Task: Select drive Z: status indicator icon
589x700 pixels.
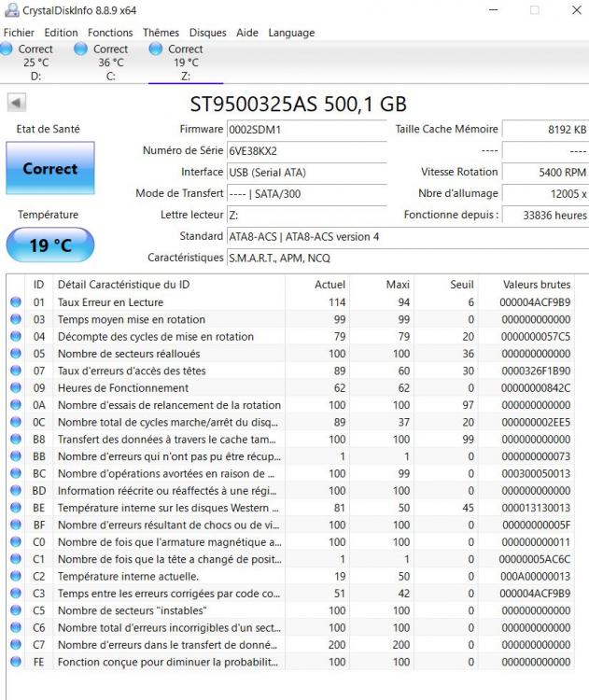Action: [157, 49]
